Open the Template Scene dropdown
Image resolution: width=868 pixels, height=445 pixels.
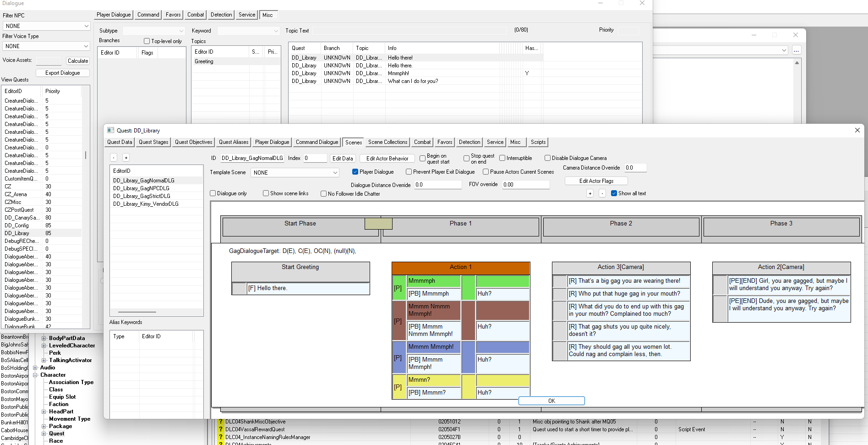tap(295, 173)
